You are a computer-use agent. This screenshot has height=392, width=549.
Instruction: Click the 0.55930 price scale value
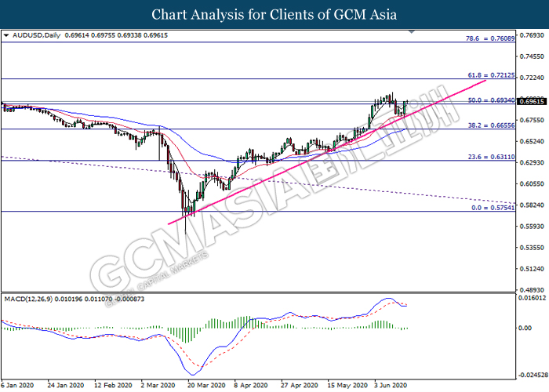(532, 227)
